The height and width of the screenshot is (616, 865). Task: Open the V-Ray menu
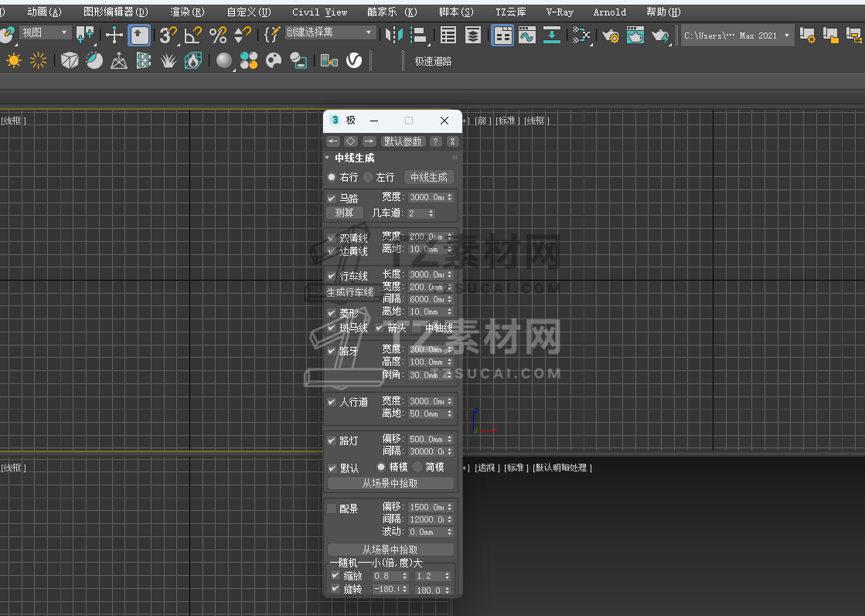[560, 12]
